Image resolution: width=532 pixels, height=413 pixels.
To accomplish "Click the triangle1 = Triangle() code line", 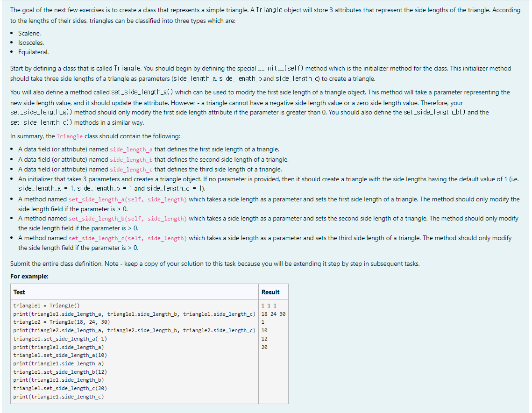I will (x=46, y=306).
